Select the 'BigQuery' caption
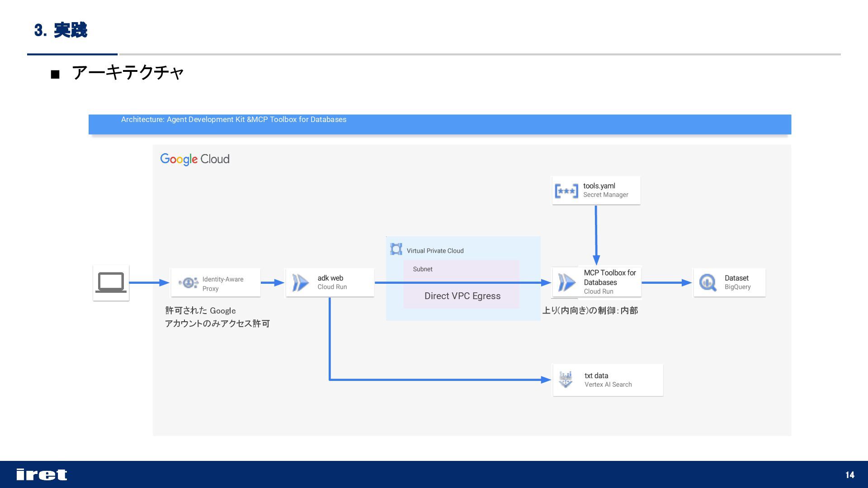 click(x=737, y=287)
